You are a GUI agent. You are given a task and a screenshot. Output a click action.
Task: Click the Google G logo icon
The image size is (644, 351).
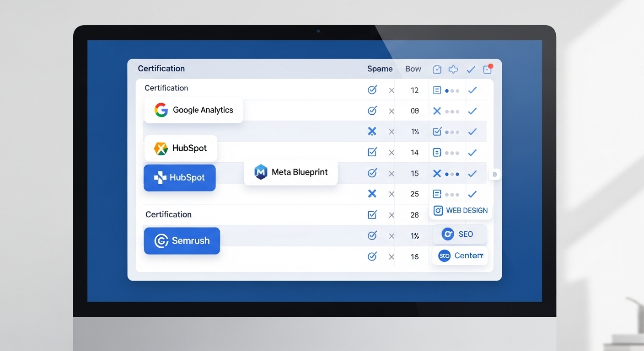pyautogui.click(x=161, y=110)
